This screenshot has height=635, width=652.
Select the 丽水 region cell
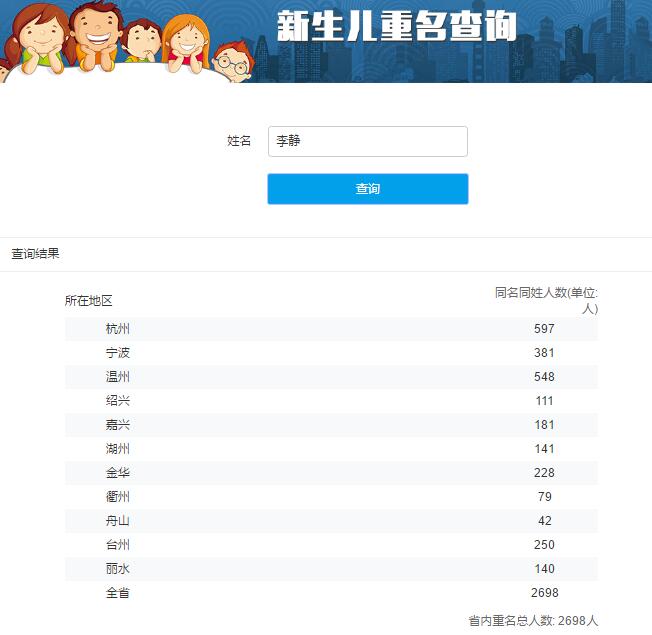(x=118, y=568)
